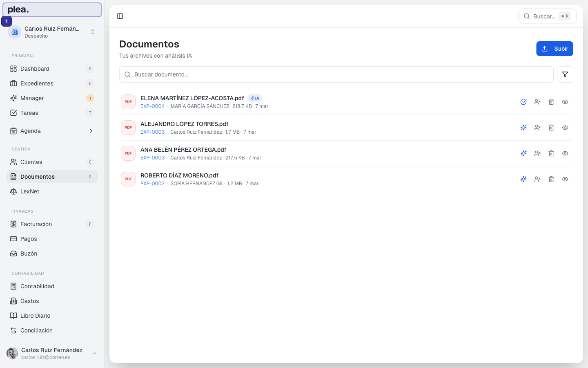Viewport: 588px width, 368px height.
Task: Preview ELENA MARTÍNEZ LÓPEZ-ACOSTA.pdf with the eye icon
Action: point(565,101)
